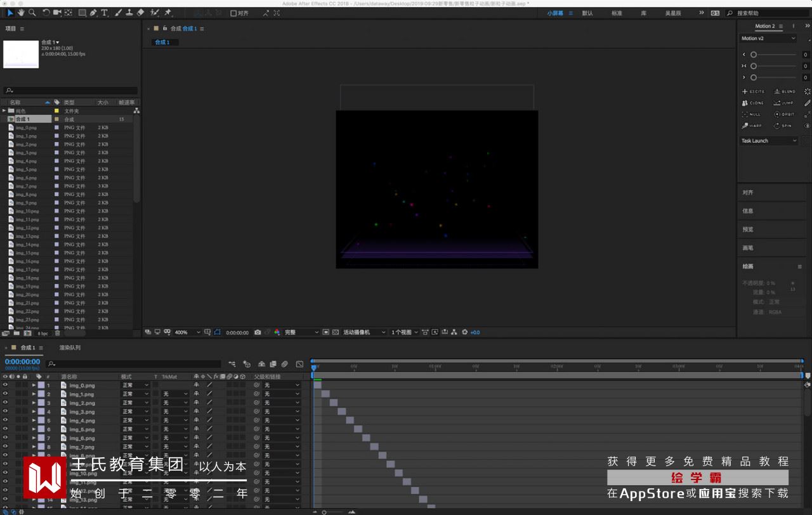The height and width of the screenshot is (515, 812).
Task: Hide the img_5.png layer
Action: click(x=5, y=429)
